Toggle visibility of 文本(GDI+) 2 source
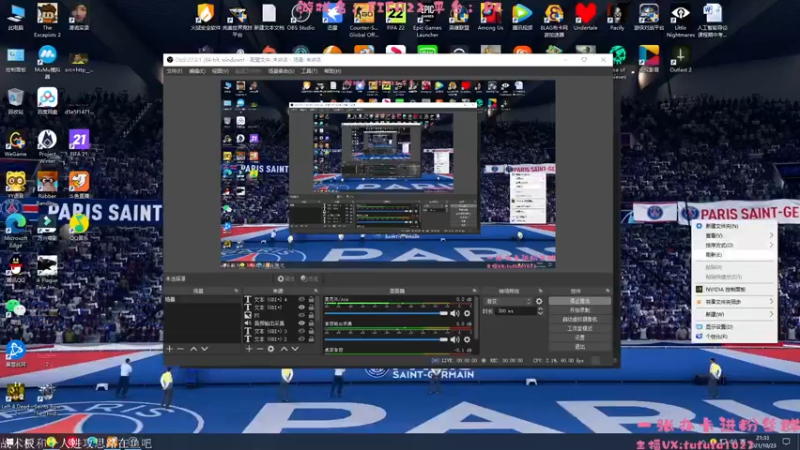 [x=302, y=339]
